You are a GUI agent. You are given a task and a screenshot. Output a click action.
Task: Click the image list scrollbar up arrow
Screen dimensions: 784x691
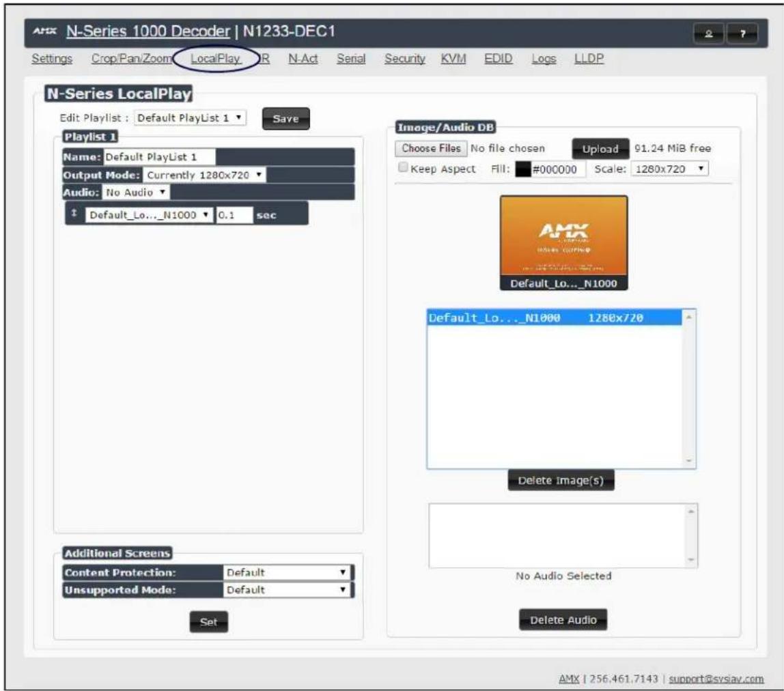click(688, 317)
